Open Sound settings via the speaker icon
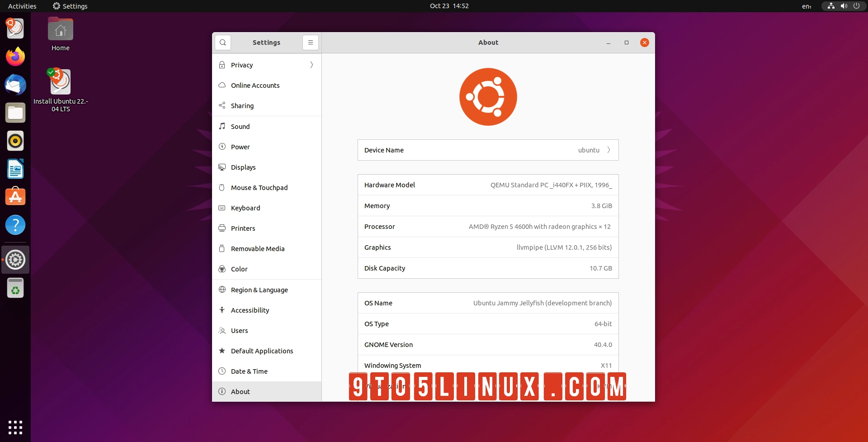Viewport: 868px width, 442px height. [222, 126]
